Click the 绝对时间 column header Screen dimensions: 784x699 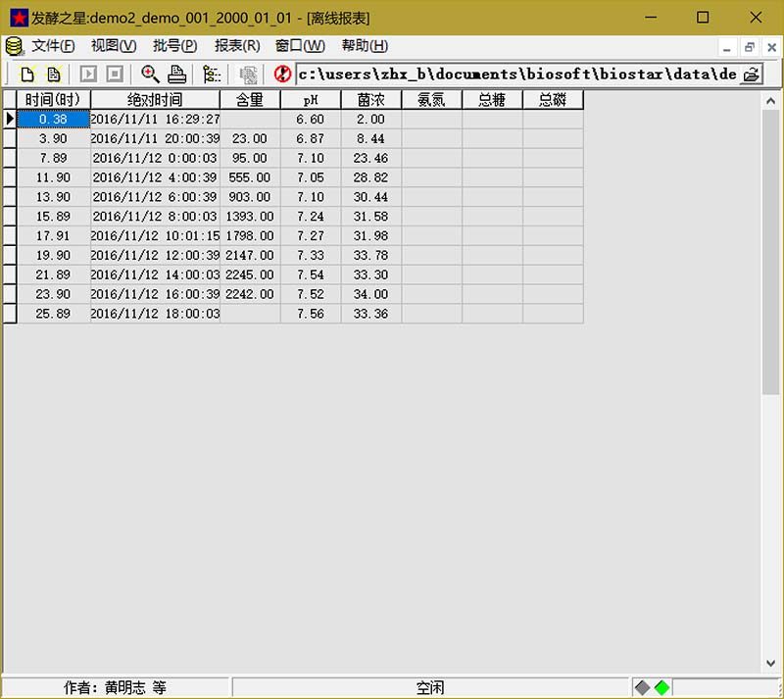pos(155,100)
